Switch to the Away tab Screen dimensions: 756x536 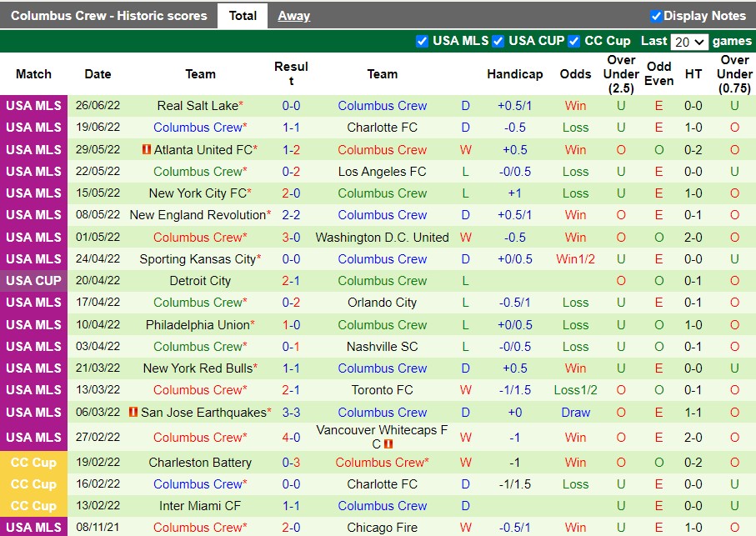[293, 16]
